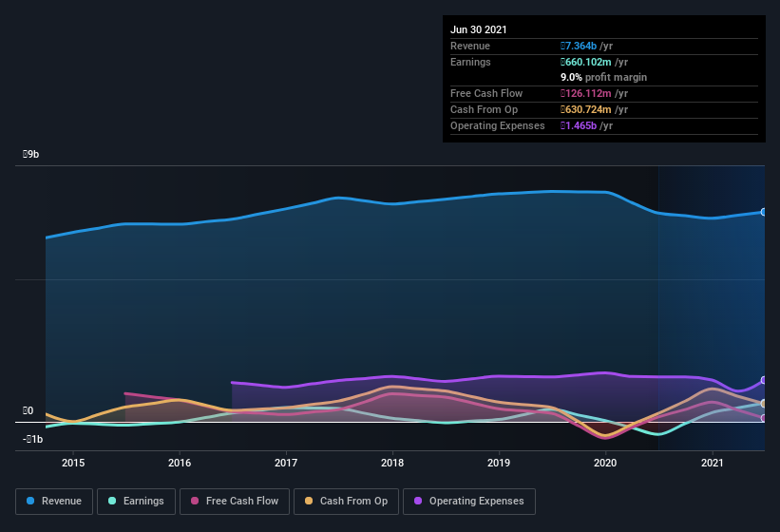Click the Revenue row label in tooltip
780x532 pixels.
coord(470,46)
